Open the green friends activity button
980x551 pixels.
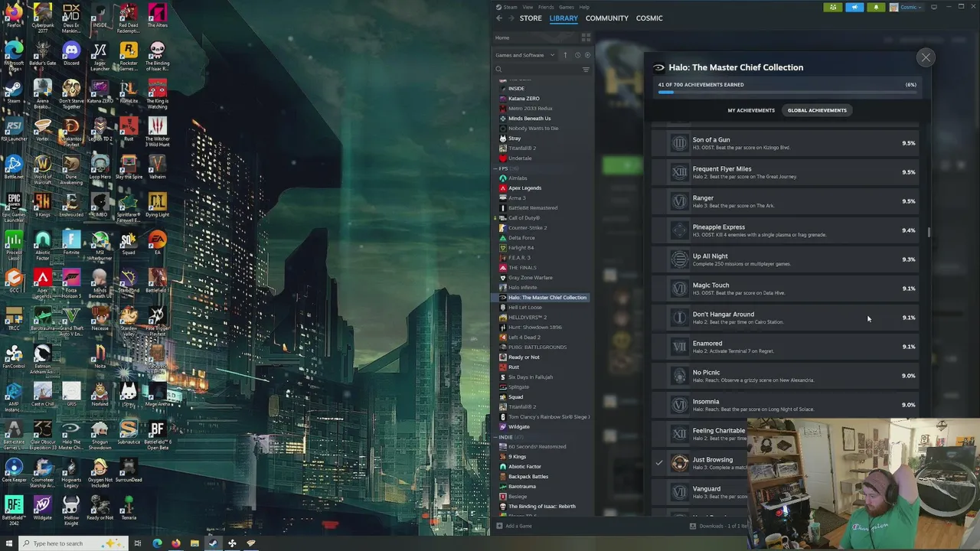833,7
